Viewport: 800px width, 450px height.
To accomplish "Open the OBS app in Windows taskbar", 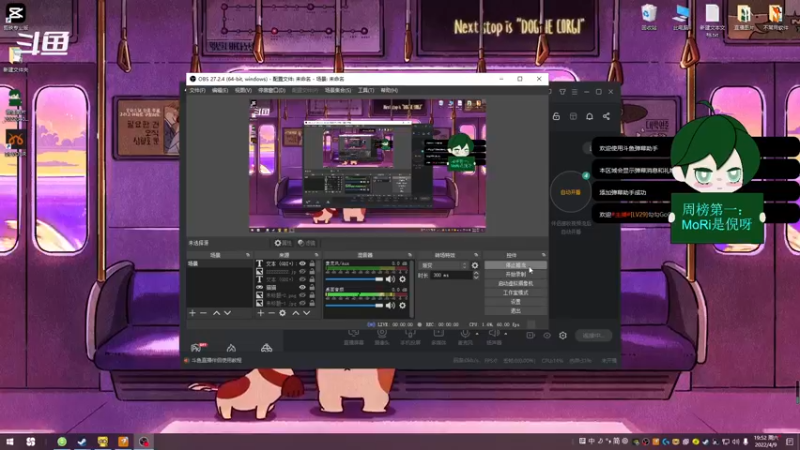I will [x=144, y=442].
